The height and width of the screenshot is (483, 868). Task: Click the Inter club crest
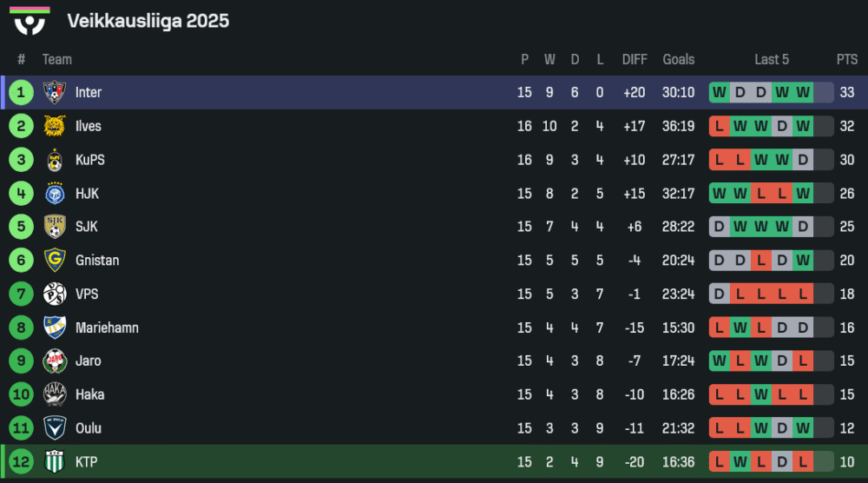[55, 92]
